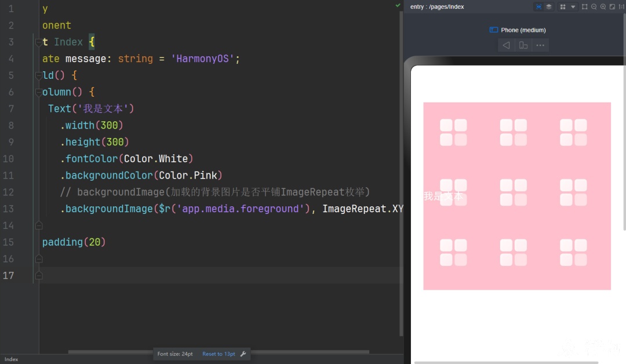Open the three-dots more options menu
626x364 pixels.
tap(540, 45)
